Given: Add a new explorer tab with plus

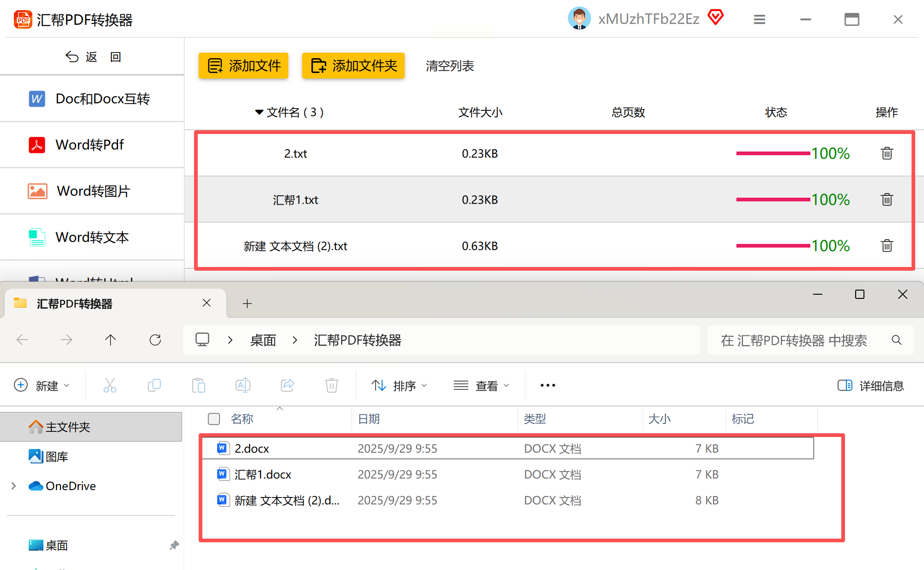Looking at the screenshot, I should point(247,303).
